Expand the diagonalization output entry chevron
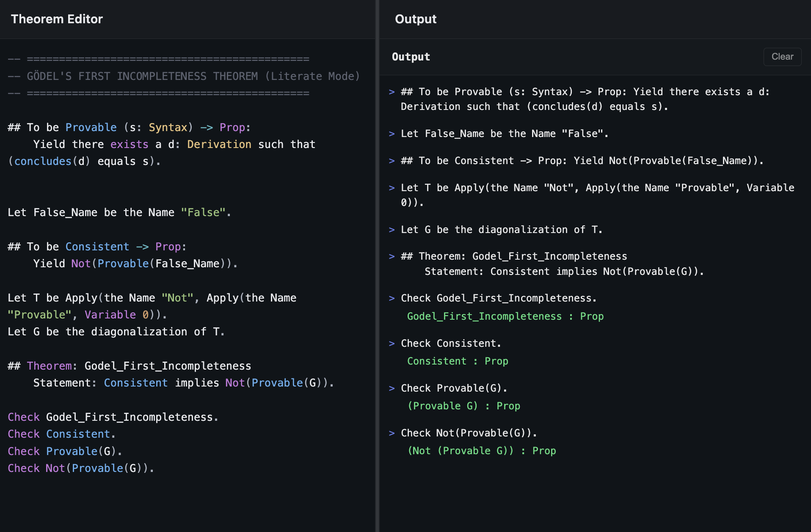Screen dimensions: 811x532 (x=392, y=229)
